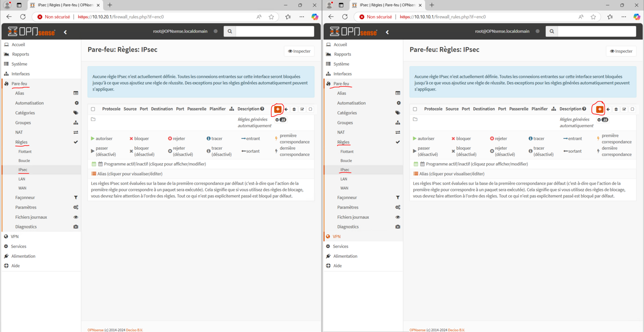Image resolution: width=644 pixels, height=332 pixels.
Task: Click the enable/disable toggle icon in 10.10.20.1 rules header
Action: (x=302, y=109)
